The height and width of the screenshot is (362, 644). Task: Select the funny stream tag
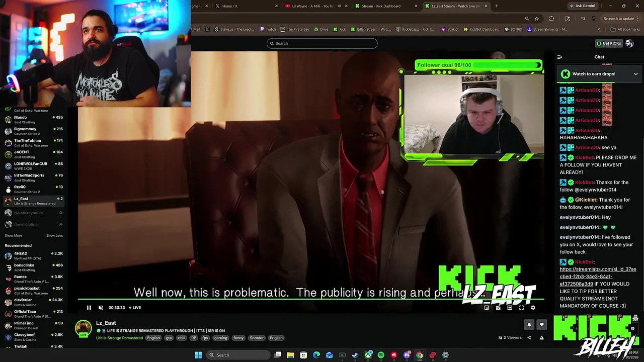[238, 338]
